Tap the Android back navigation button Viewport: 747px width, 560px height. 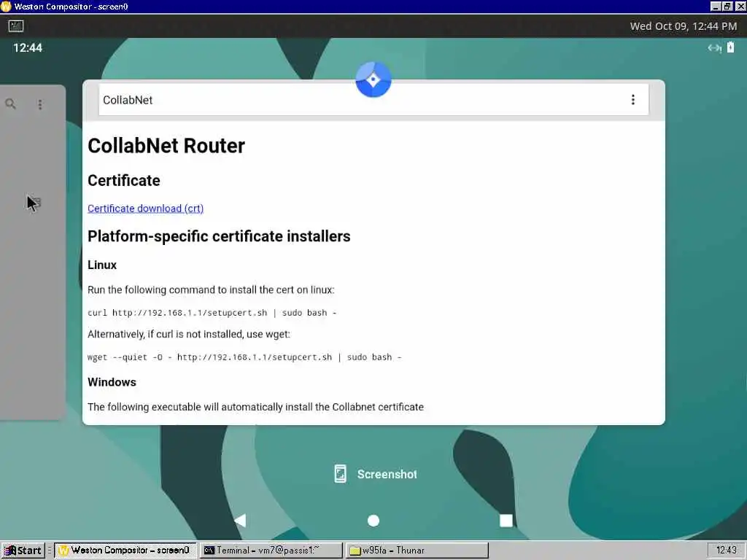coord(241,521)
